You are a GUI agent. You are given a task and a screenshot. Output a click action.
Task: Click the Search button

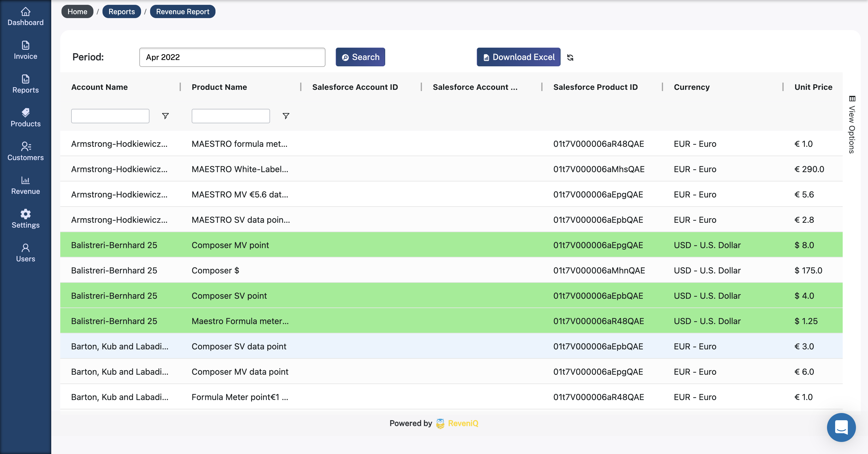[360, 57]
